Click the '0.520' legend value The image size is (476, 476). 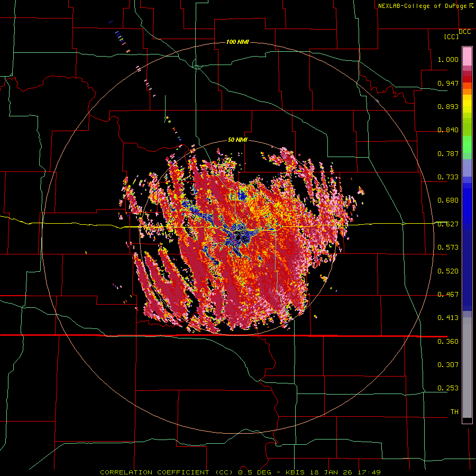pos(448,271)
